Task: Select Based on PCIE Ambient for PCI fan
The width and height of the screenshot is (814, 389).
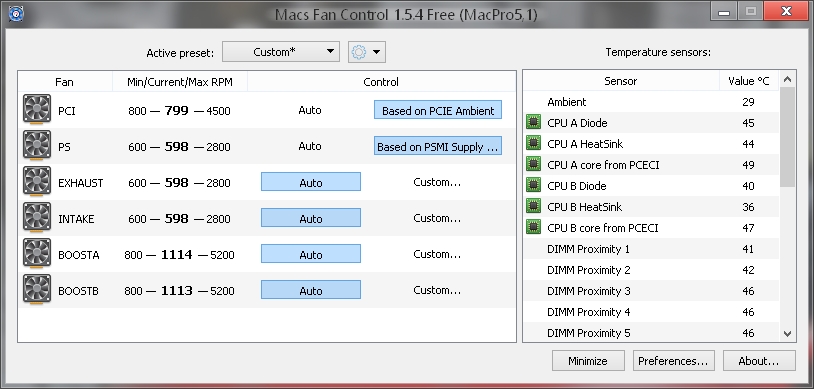Action: 438,110
